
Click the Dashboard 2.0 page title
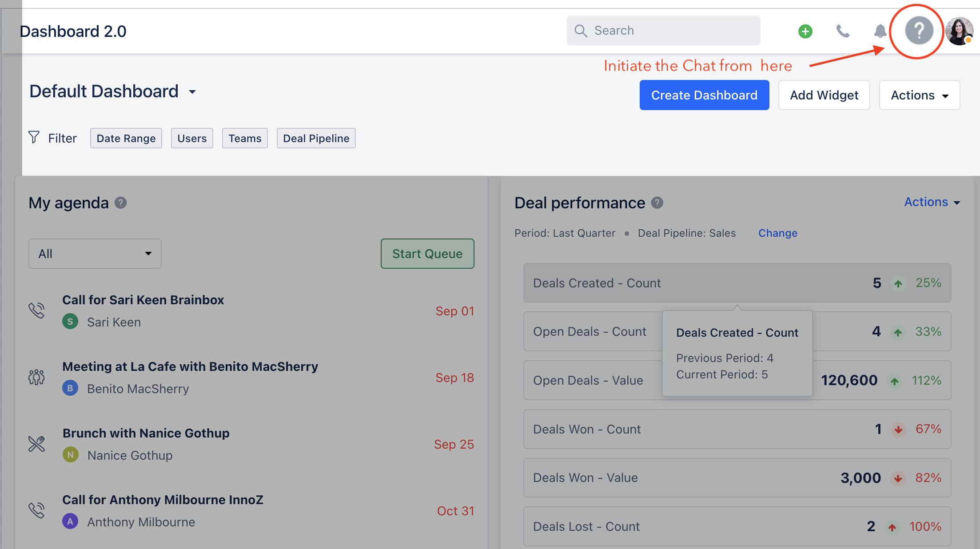tap(73, 31)
